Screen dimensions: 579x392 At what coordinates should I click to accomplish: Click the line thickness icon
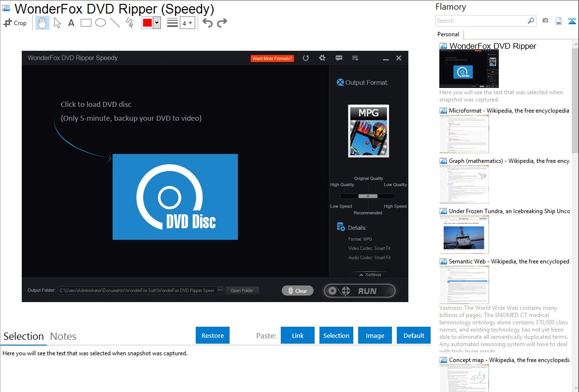pos(173,23)
